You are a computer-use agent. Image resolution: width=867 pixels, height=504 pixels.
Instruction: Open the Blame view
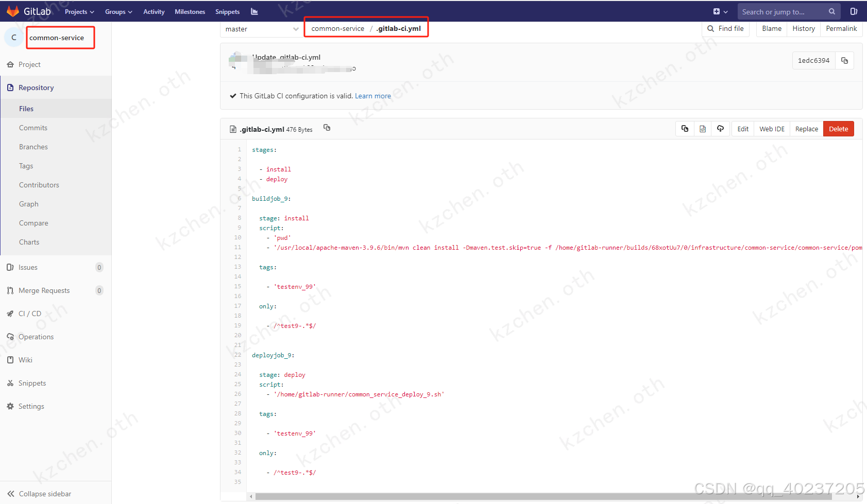771,28
